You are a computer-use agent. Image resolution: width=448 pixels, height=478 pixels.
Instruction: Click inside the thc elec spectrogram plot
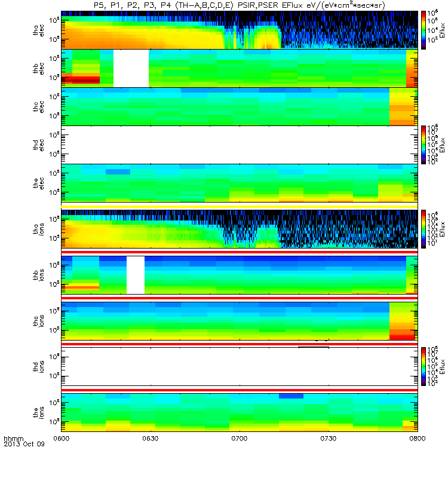[x=240, y=106]
